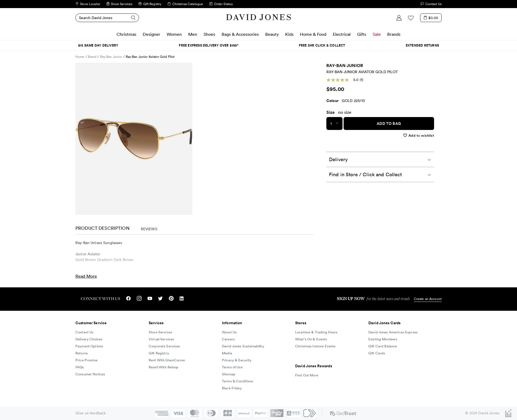Go to Home breadcrumb
517x420 pixels.
[80, 57]
